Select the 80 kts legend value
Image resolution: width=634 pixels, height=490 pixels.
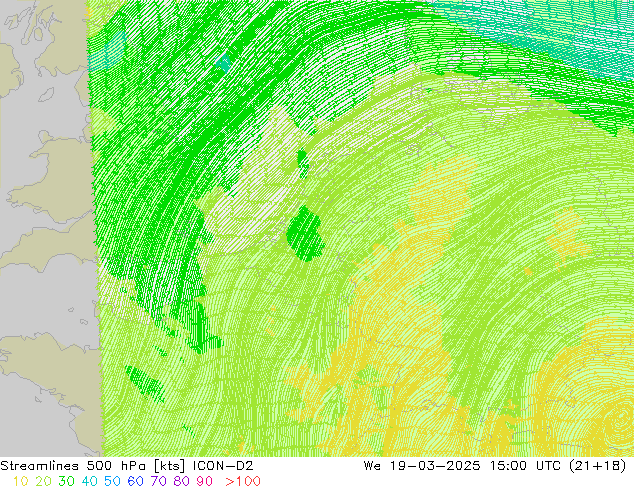[182, 482]
